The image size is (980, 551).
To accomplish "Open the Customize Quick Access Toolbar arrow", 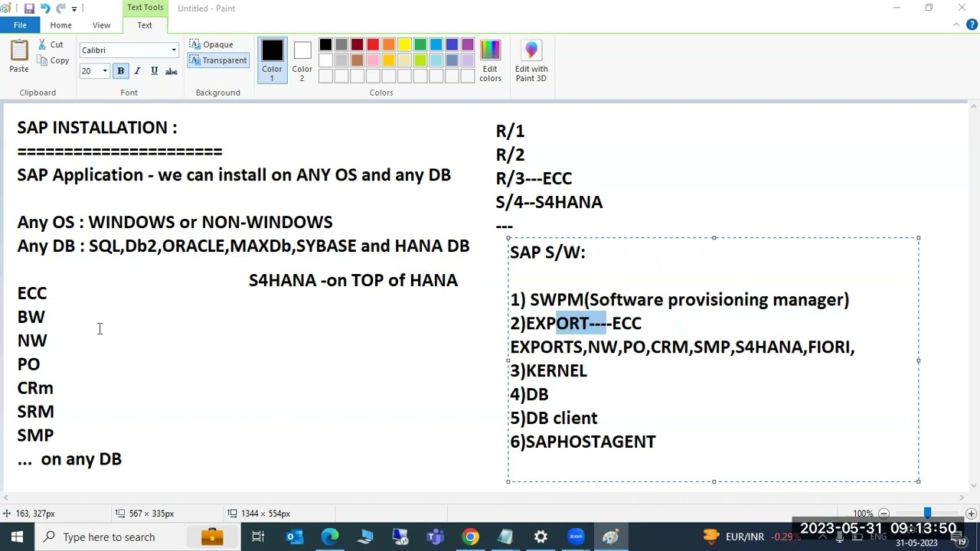I will click(74, 8).
